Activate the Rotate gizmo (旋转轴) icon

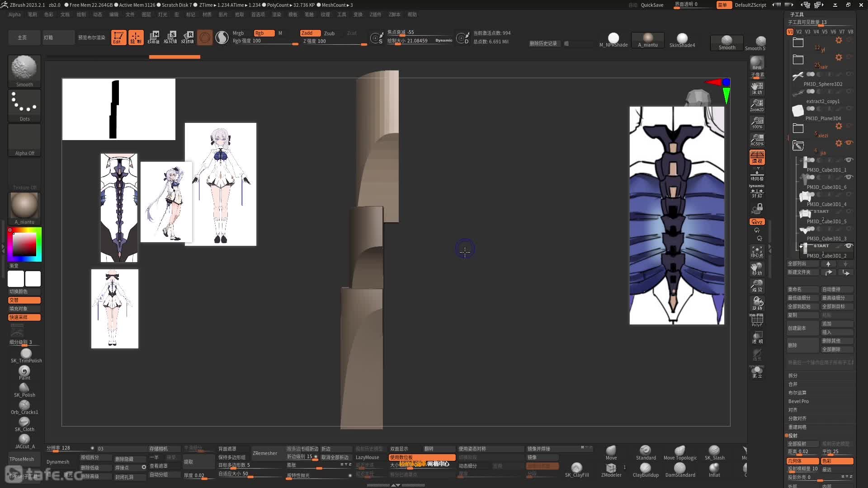point(188,37)
